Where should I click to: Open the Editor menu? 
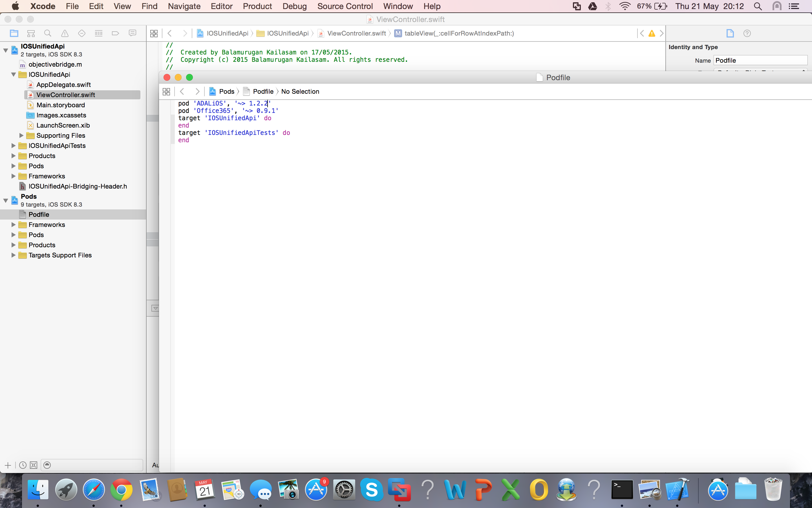221,6
